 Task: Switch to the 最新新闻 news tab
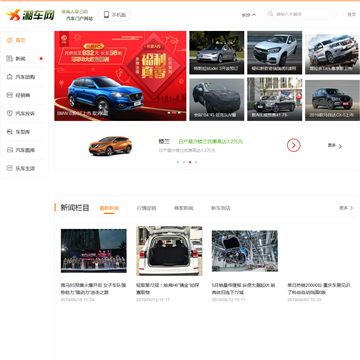[109, 208]
